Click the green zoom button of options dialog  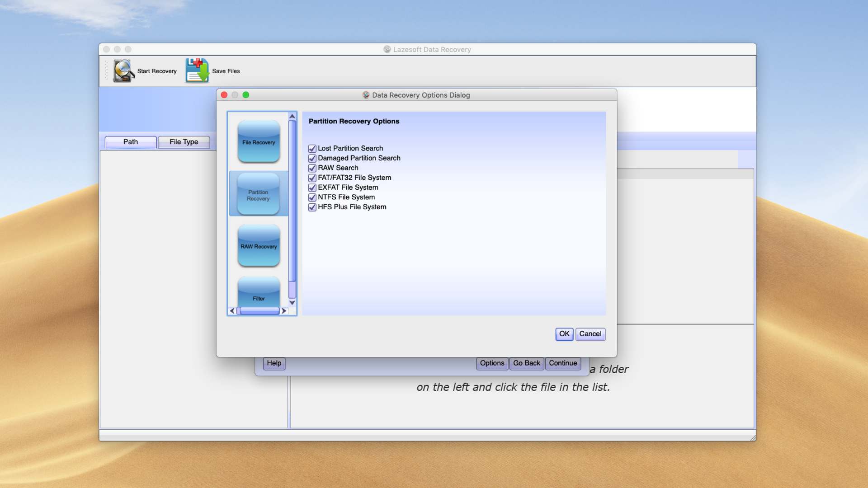pyautogui.click(x=246, y=95)
